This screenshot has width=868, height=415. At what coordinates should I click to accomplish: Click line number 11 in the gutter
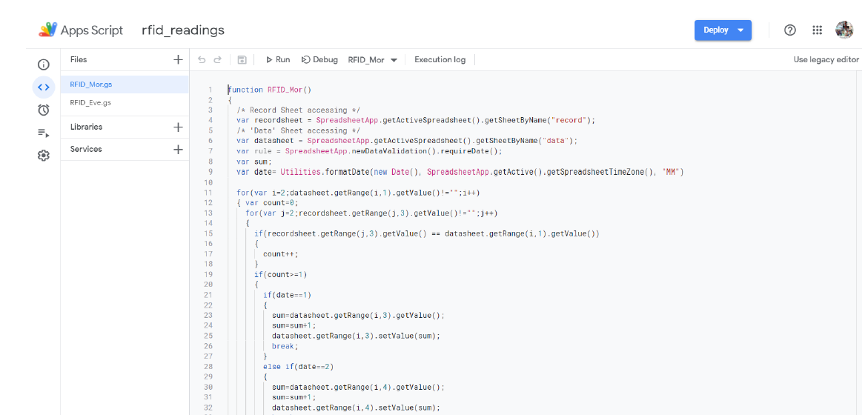[209, 193]
